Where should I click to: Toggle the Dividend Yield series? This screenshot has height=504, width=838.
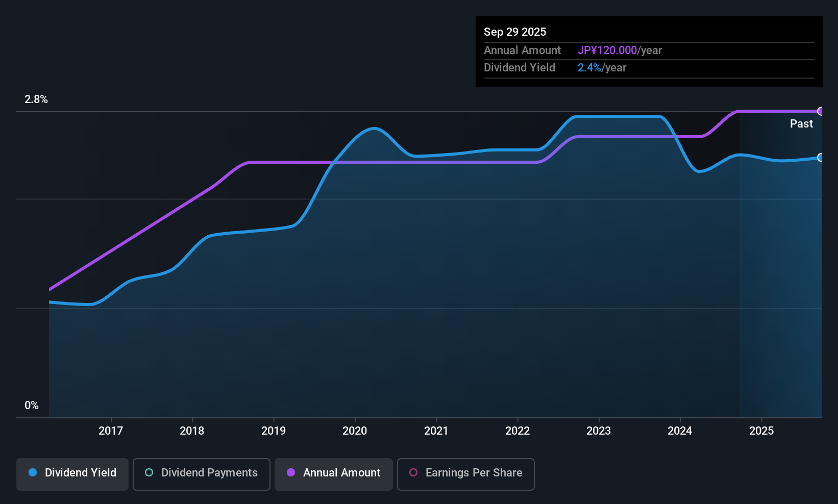coord(72,474)
